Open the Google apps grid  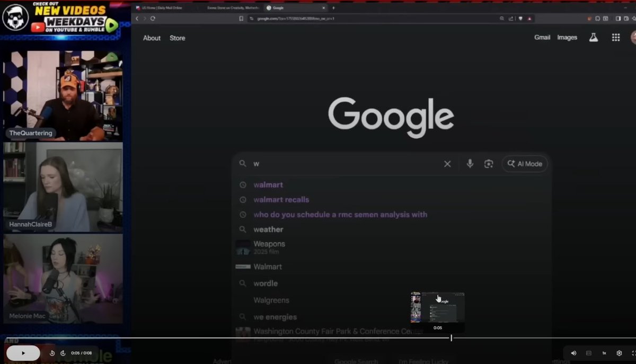(616, 38)
